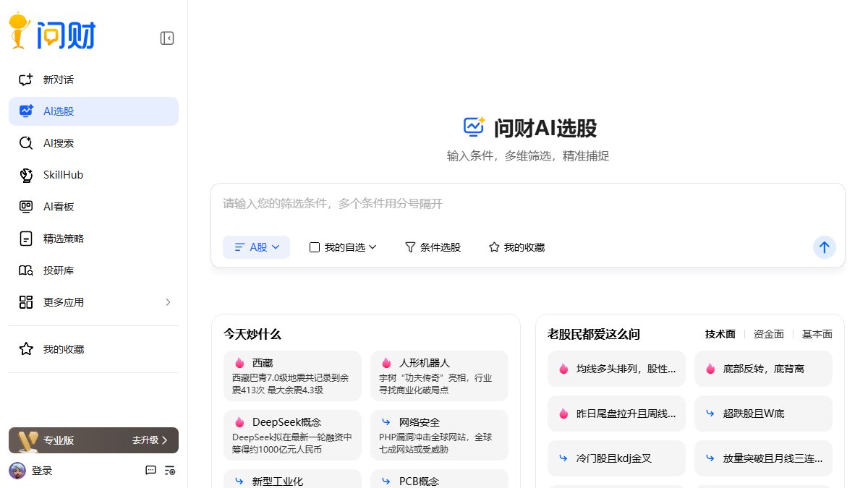Click the flame icon beside 西藏
The width and height of the screenshot is (868, 488).
point(239,363)
